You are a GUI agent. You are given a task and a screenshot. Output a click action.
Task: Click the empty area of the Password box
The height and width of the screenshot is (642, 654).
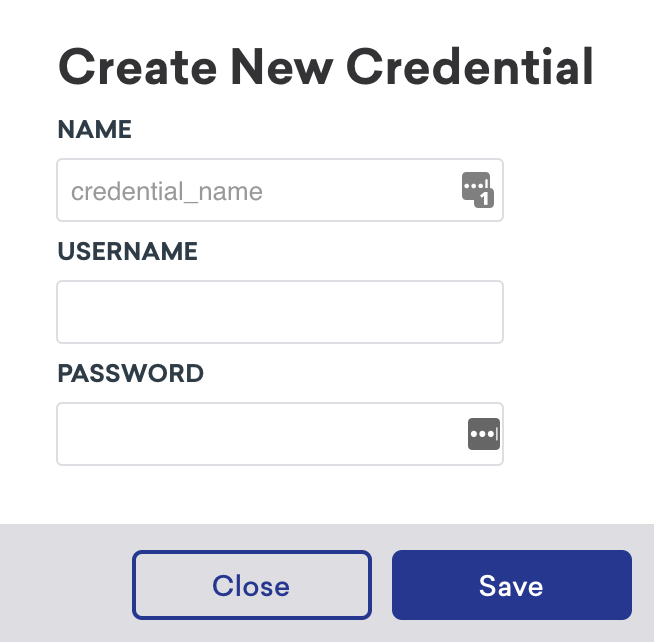tap(260, 434)
